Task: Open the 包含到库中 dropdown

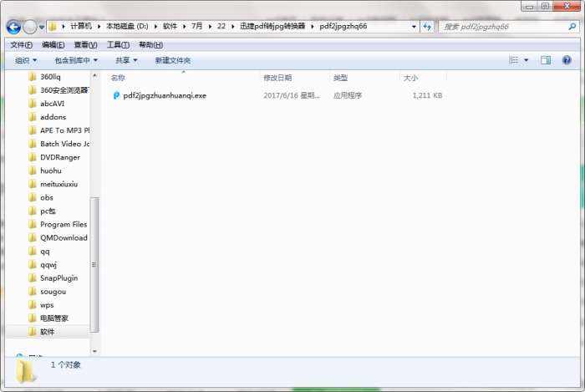Action: [76, 60]
